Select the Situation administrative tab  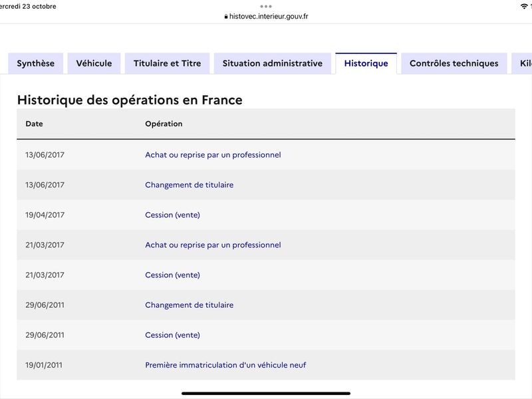pyautogui.click(x=273, y=63)
